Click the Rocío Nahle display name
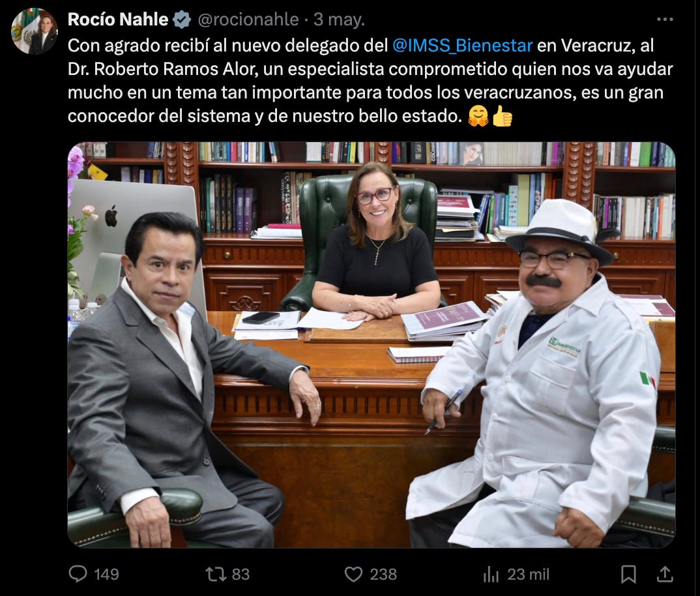The height and width of the screenshot is (596, 700). pyautogui.click(x=118, y=20)
